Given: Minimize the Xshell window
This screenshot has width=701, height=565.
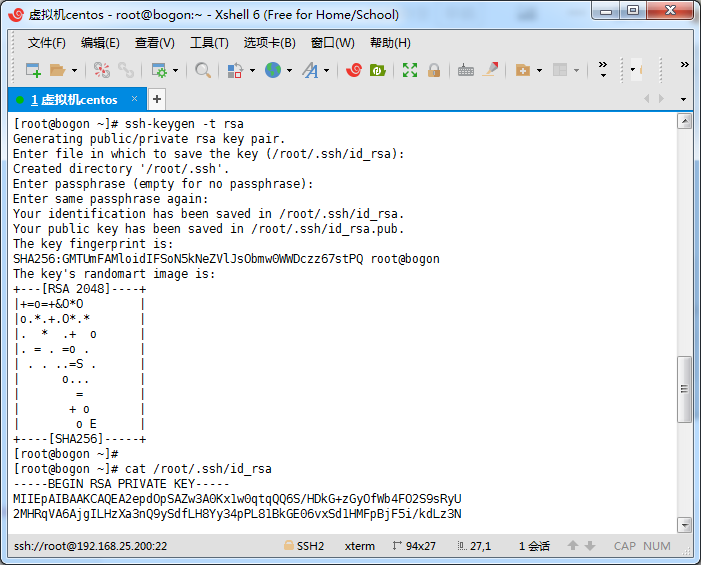Looking at the screenshot, I should tap(606, 11).
